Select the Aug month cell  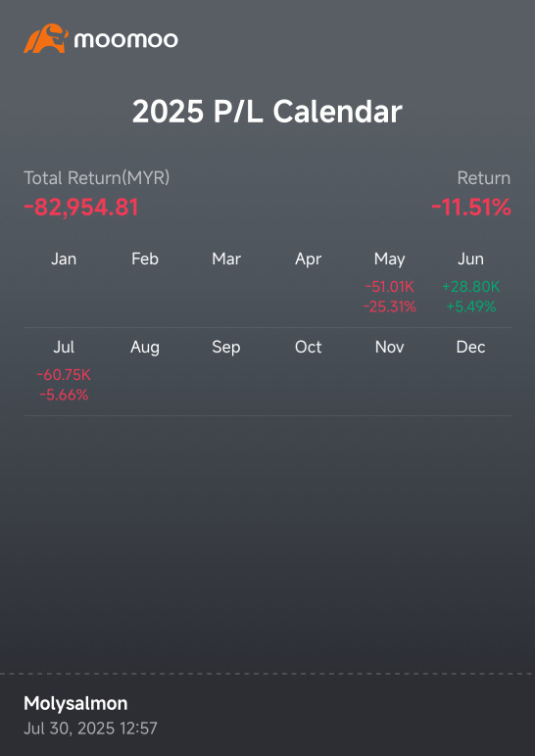tap(145, 372)
